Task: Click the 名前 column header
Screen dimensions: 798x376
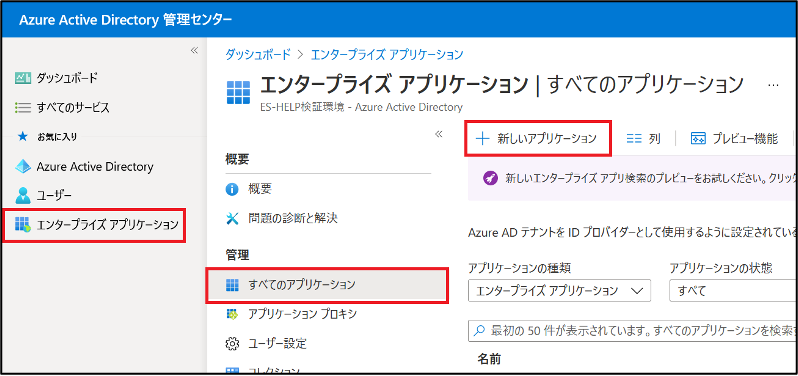Action: coord(489,359)
